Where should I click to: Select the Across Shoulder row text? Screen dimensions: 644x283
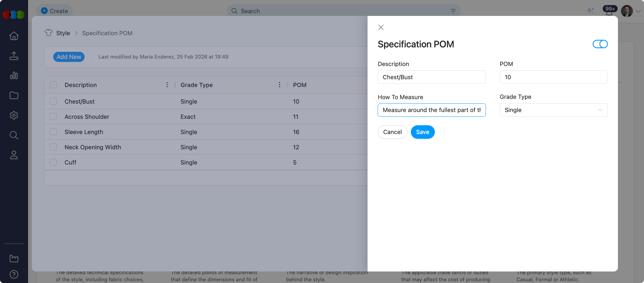tap(87, 117)
